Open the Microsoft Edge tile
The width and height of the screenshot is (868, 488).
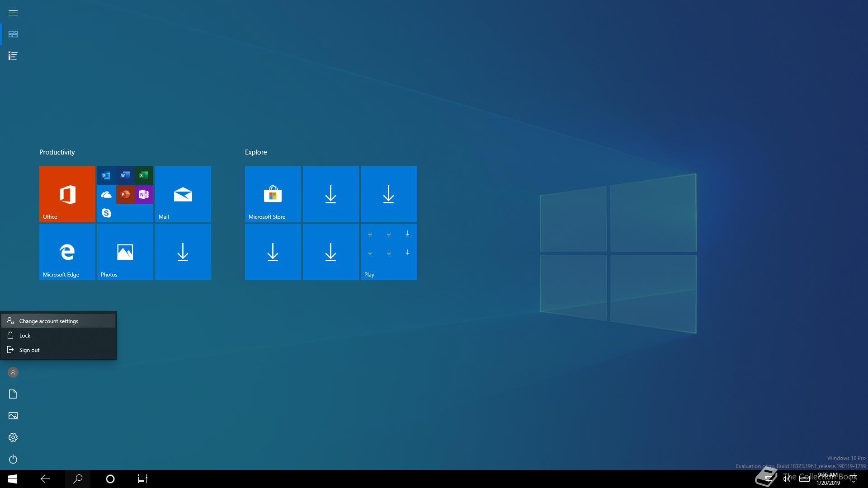[x=67, y=252]
